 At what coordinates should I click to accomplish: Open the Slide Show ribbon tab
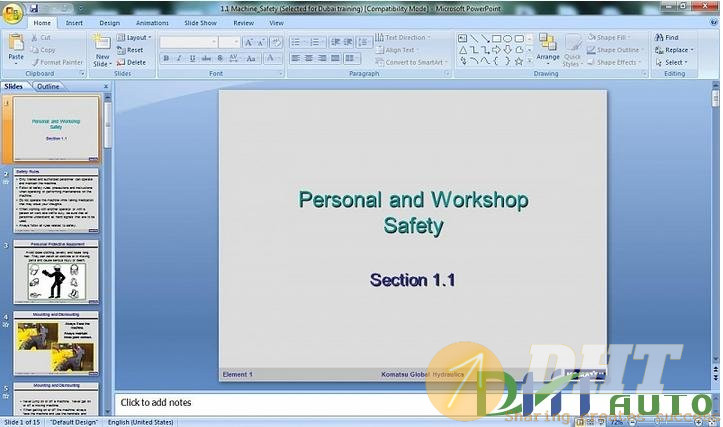pyautogui.click(x=201, y=23)
